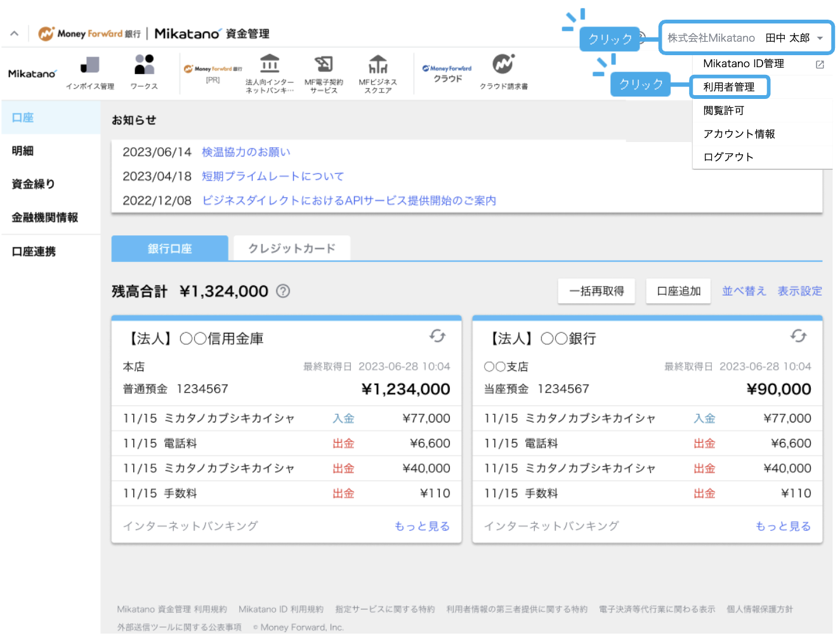Image resolution: width=840 pixels, height=638 pixels.
Task: Open 指定サービスに関する特約 footer link
Action: click(x=385, y=609)
